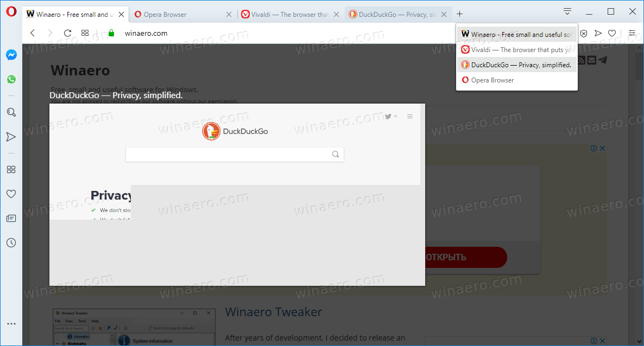Select Vivaldi entry in tab list dropdown

tap(517, 50)
